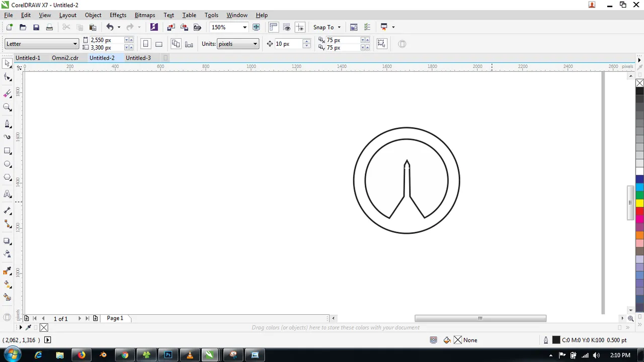Open the zoom level 150% dropdown
This screenshot has height=362, width=644.
coord(245,27)
